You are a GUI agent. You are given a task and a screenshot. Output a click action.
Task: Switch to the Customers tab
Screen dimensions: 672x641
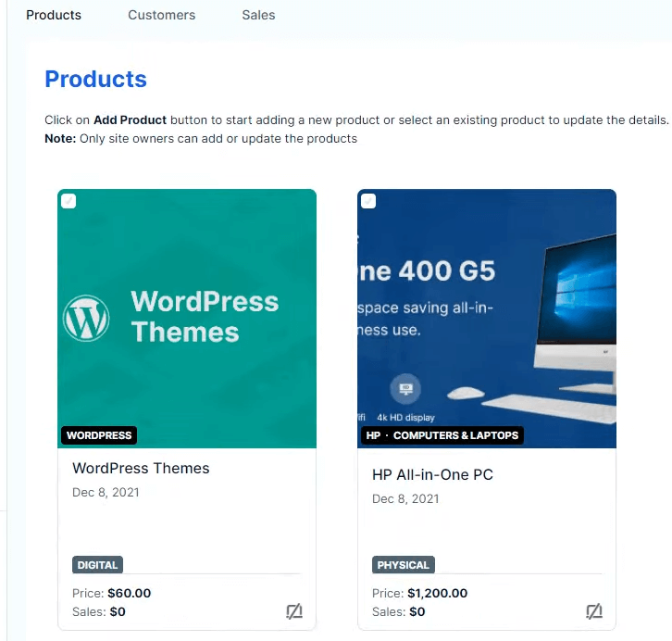pos(162,15)
